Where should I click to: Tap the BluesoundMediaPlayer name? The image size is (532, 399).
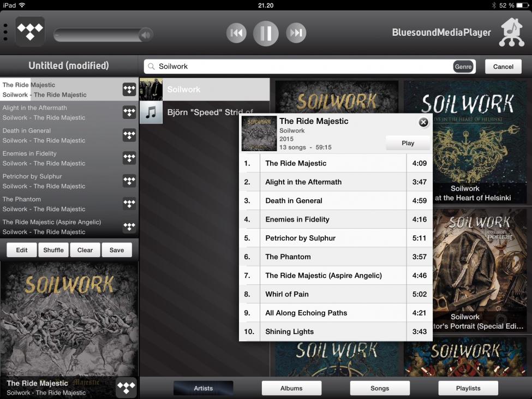441,33
